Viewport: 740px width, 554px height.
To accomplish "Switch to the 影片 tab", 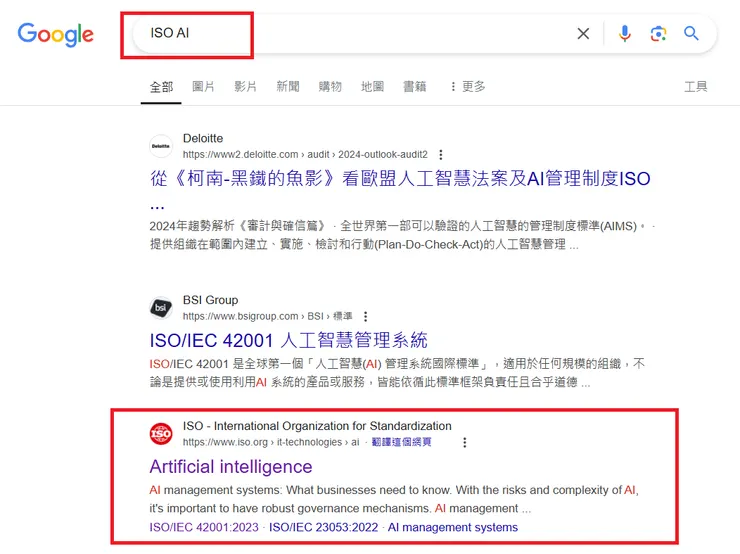I will 245,86.
